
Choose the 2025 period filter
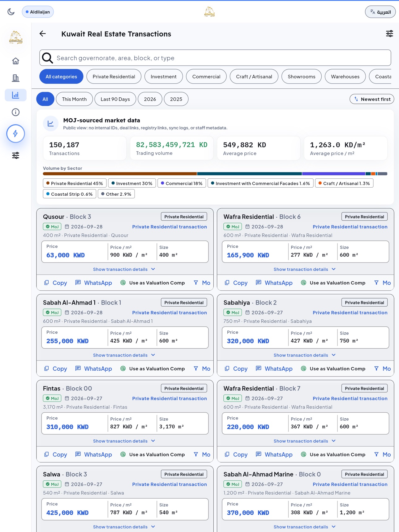(x=176, y=99)
